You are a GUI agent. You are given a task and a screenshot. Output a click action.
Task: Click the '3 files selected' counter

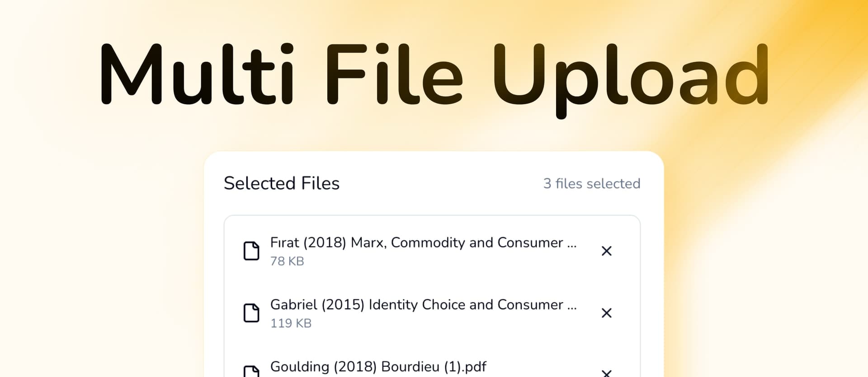(x=591, y=184)
